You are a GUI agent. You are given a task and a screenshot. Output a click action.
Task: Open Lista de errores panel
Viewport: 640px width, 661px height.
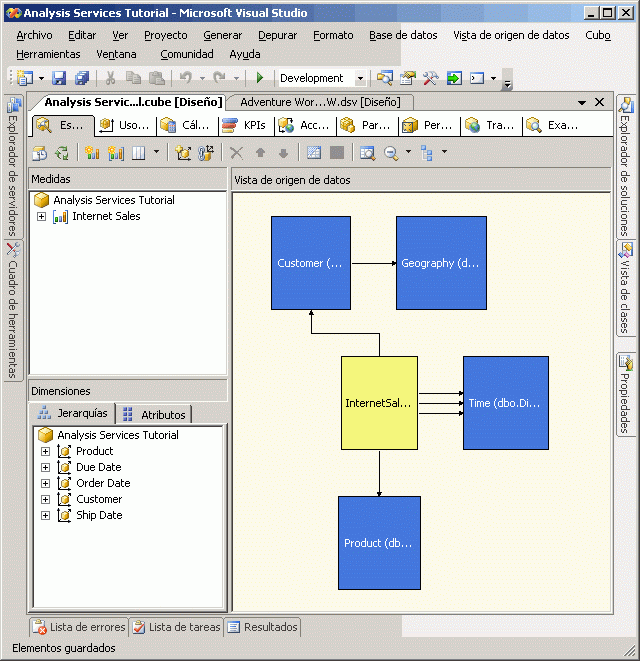coord(79,627)
